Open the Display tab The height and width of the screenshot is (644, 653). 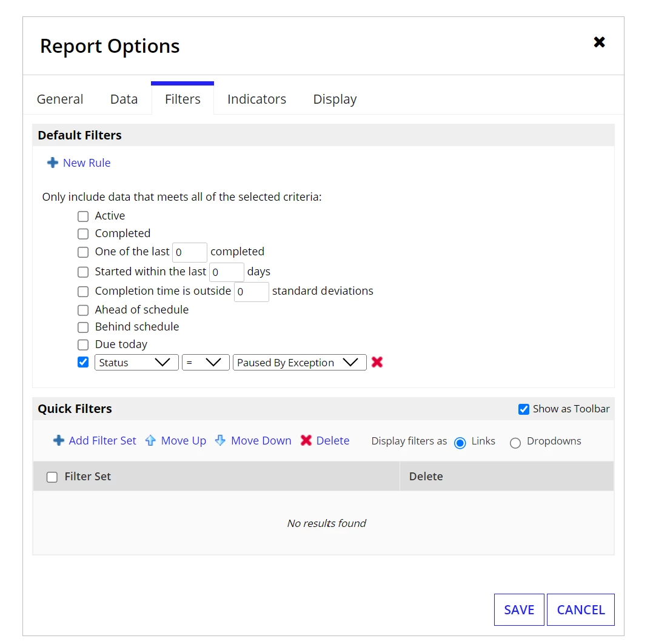point(335,99)
